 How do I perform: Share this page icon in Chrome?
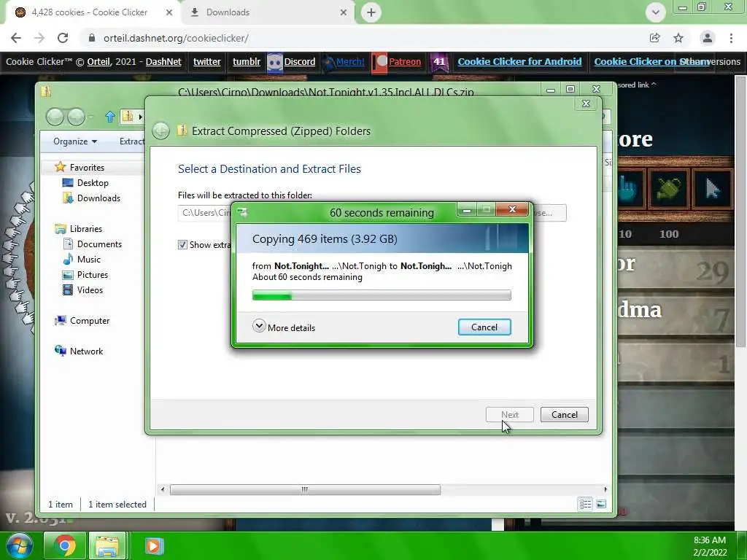click(654, 38)
